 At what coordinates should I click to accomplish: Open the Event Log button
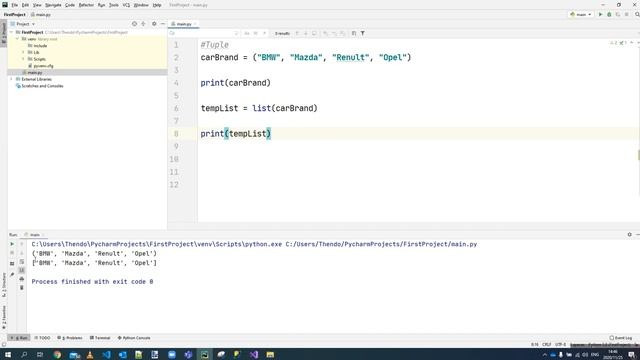click(620, 338)
